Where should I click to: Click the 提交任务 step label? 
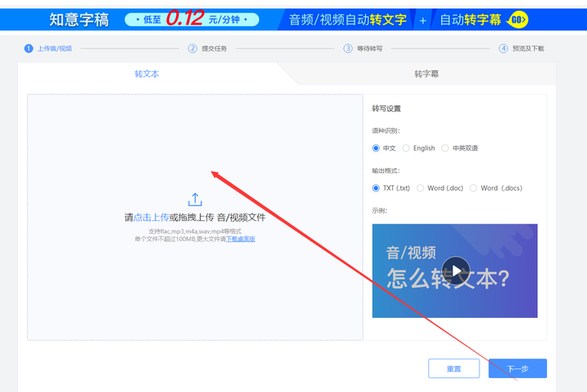click(214, 49)
